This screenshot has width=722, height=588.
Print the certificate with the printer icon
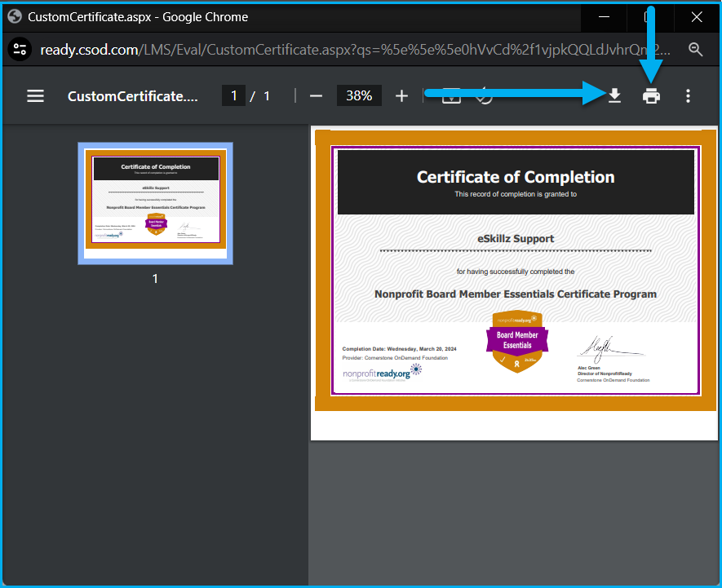pyautogui.click(x=651, y=95)
